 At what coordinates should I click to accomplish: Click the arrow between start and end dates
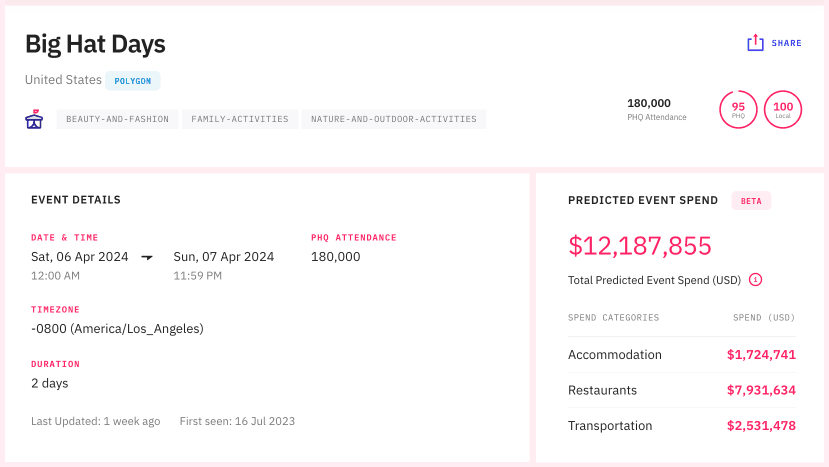tap(148, 257)
